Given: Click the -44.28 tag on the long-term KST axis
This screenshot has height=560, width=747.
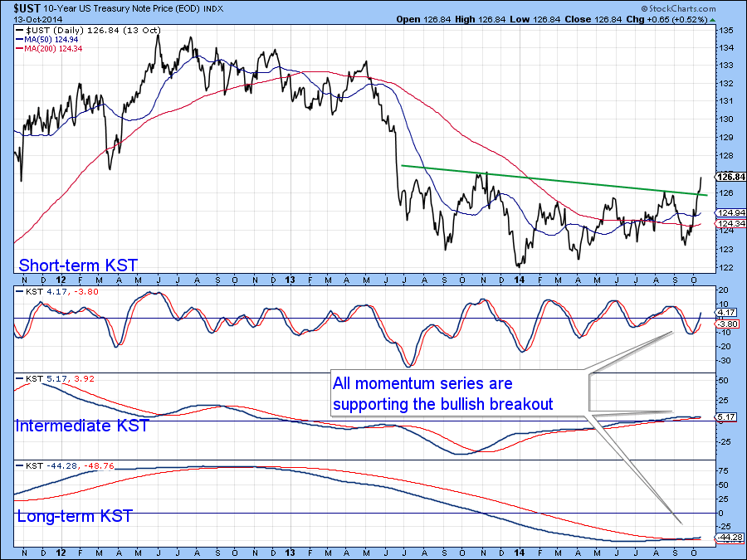Looking at the screenshot, I should coord(730,538).
